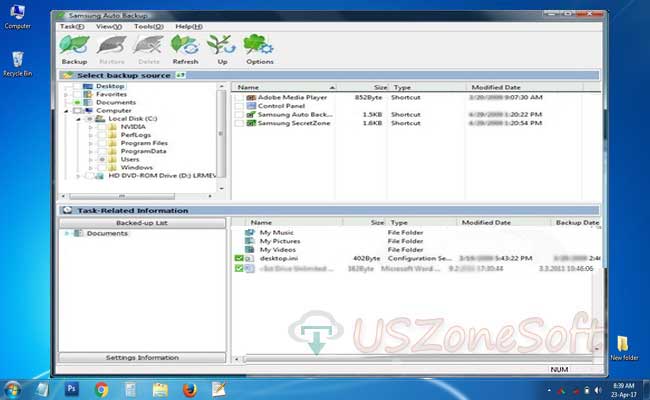This screenshot has width=650, height=400.
Task: Toggle the Documents tree checkbox
Action: coord(77,102)
